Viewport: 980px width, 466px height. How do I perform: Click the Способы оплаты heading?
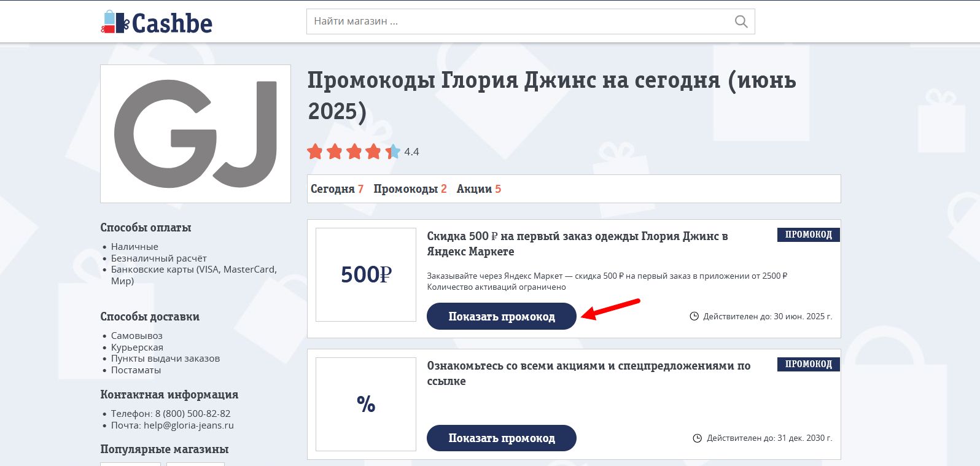coord(146,228)
